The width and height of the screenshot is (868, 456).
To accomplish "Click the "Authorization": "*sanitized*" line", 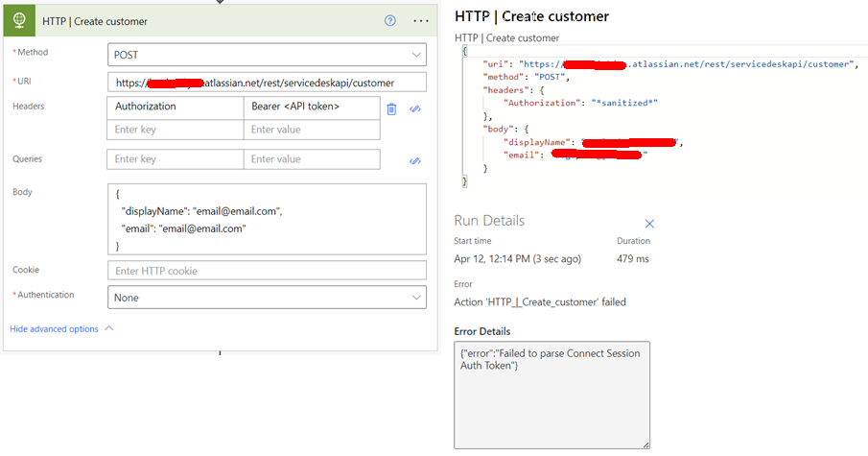I will click(580, 103).
